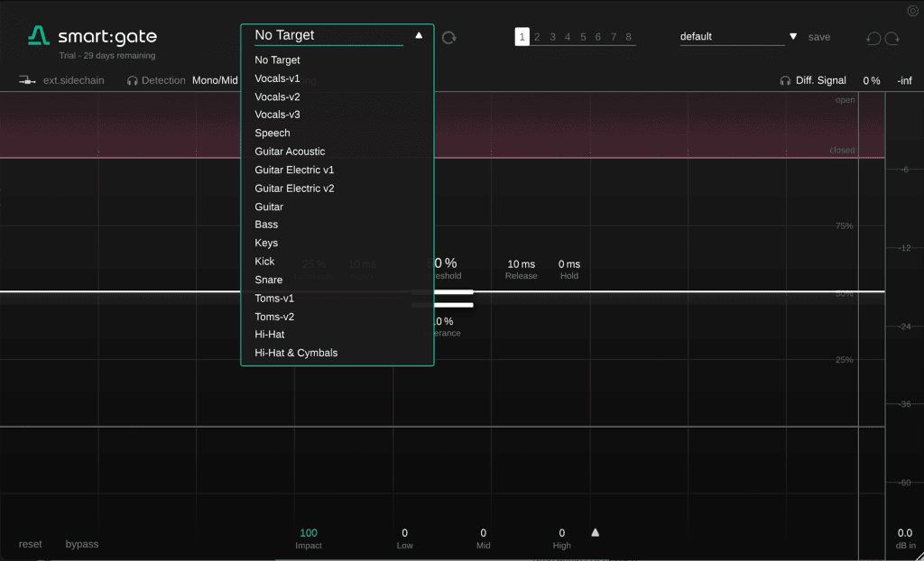Open the default preset dropdown arrow
Image resolution: width=924 pixels, height=561 pixels.
[x=793, y=37]
